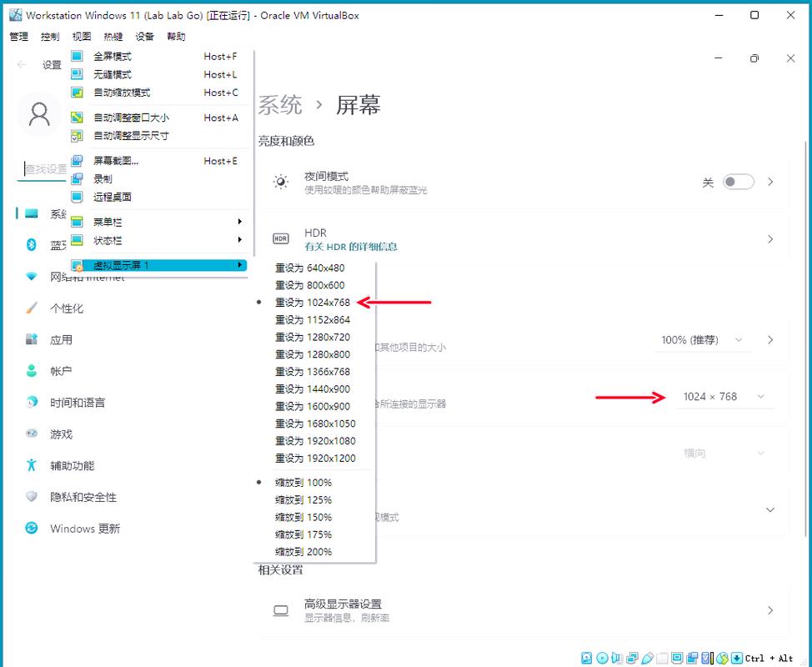The width and height of the screenshot is (812, 667).
Task: Click the Ctrl + Alt host key label
Action: (769, 658)
